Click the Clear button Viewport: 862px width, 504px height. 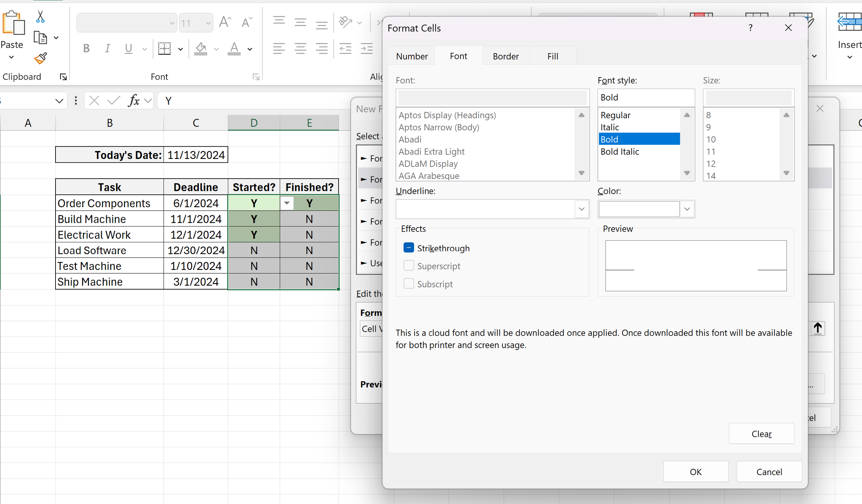(x=761, y=433)
